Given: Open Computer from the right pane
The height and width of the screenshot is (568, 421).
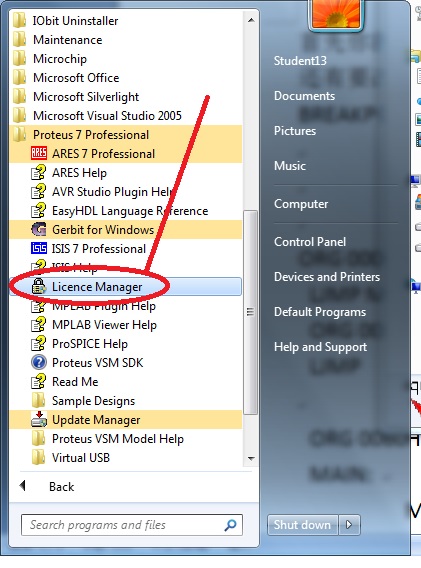Looking at the screenshot, I should coord(301,204).
